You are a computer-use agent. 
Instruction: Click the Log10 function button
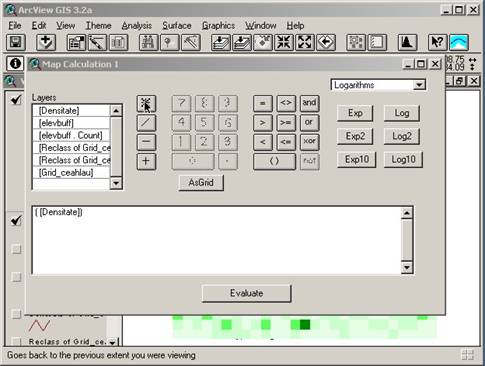click(x=403, y=159)
